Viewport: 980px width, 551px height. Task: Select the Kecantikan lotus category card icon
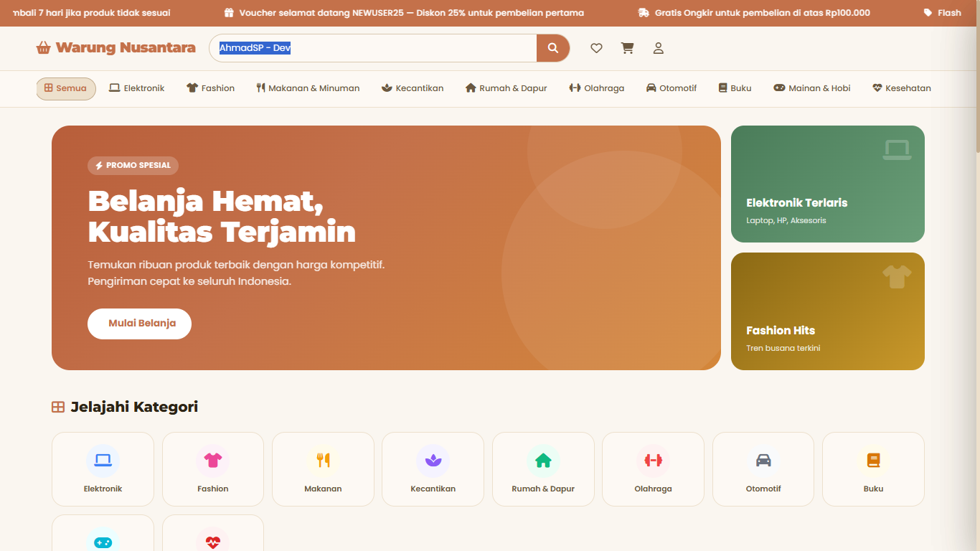tap(433, 461)
